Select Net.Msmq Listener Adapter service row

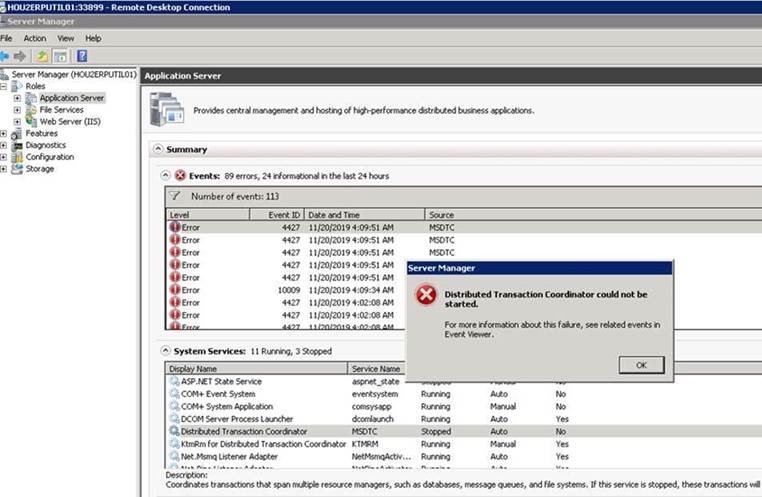[x=464, y=457]
